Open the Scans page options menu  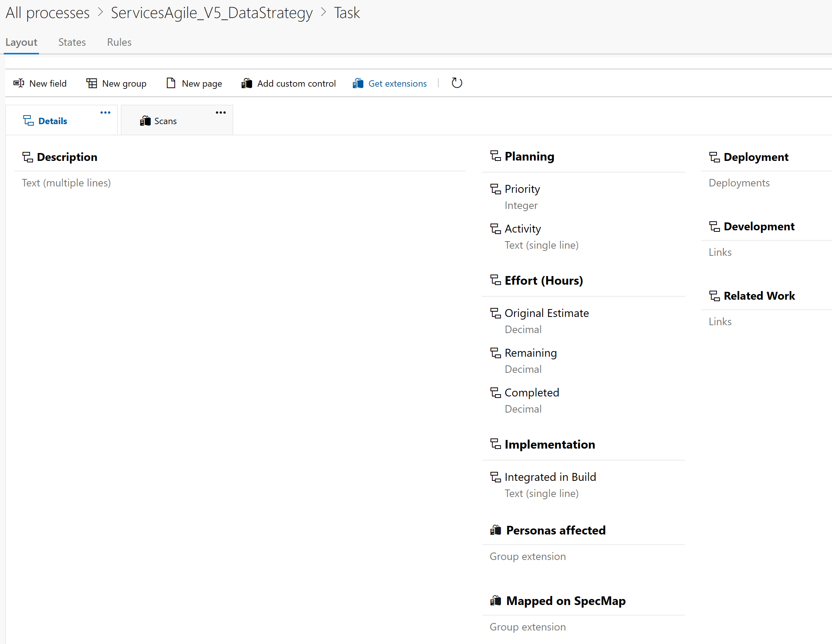coord(220,112)
